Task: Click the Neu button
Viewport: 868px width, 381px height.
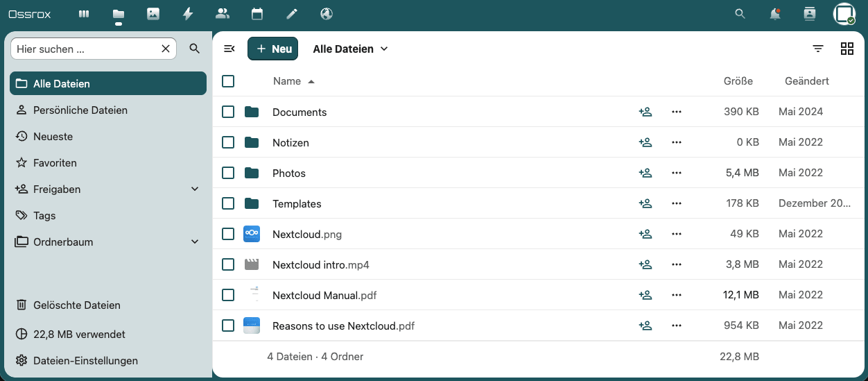Action: click(272, 49)
